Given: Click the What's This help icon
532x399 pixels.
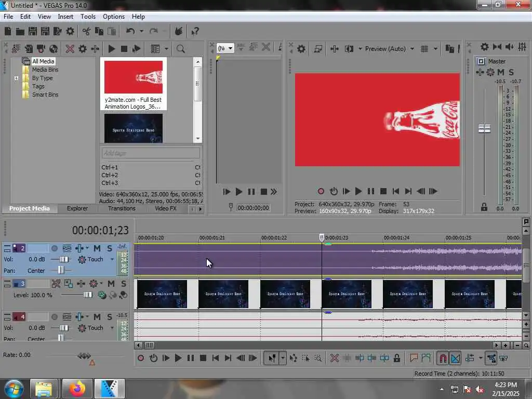Looking at the screenshot, I should click(x=195, y=32).
